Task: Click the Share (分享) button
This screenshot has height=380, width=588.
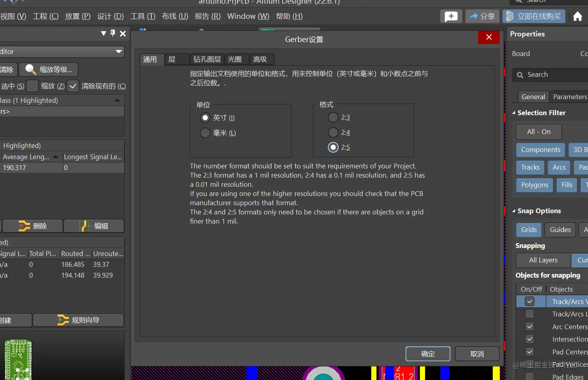Action: tap(482, 16)
